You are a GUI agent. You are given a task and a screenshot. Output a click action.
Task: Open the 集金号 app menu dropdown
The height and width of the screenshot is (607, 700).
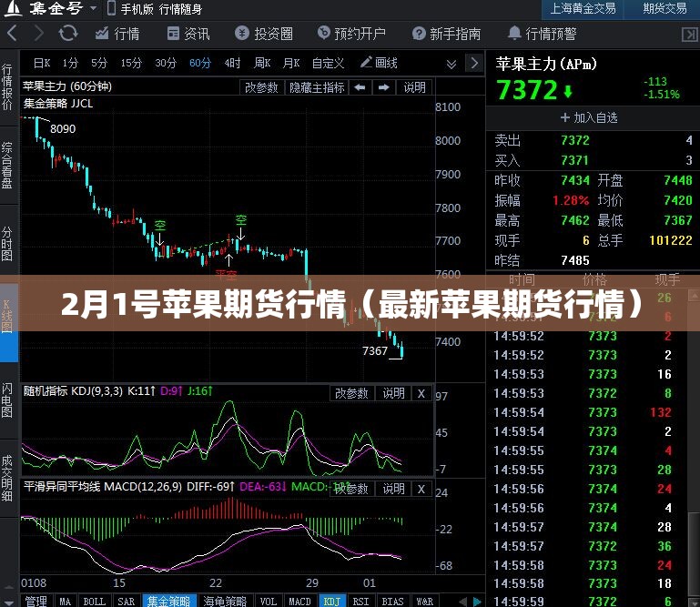pyautogui.click(x=94, y=8)
